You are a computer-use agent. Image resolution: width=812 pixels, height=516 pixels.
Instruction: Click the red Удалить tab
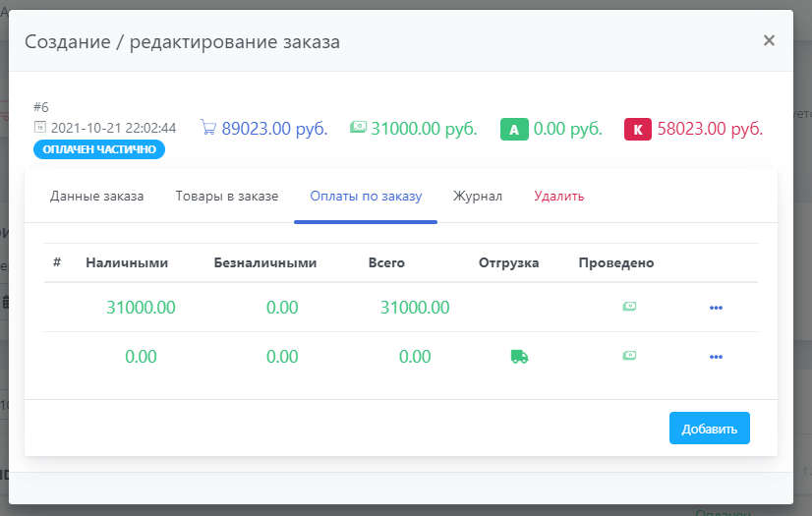558,196
